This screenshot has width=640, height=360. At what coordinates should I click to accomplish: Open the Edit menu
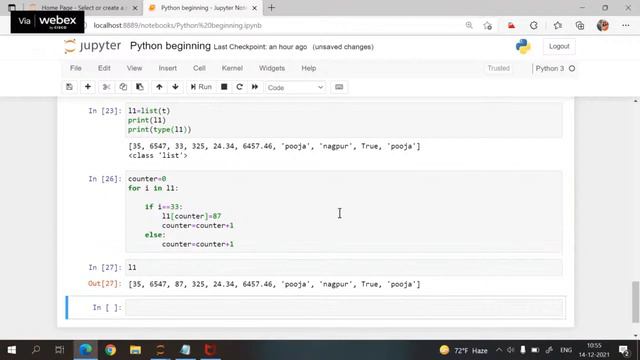pos(104,68)
